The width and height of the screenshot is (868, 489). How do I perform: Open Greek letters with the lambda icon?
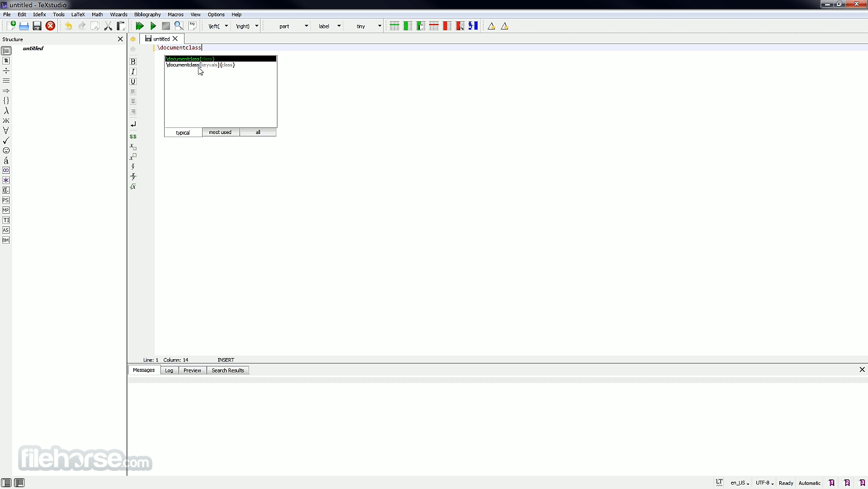(6, 110)
